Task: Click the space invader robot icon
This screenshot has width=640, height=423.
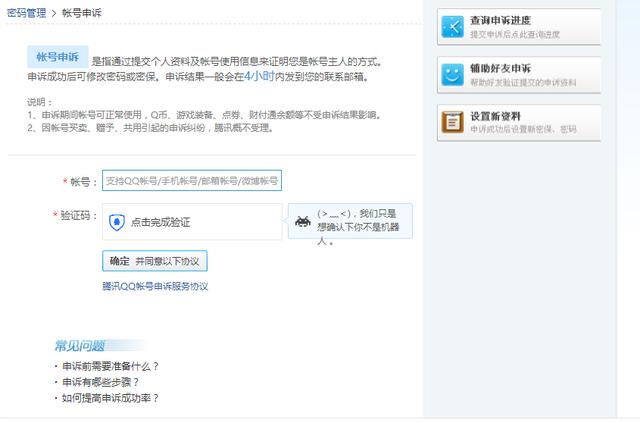Action: point(303,222)
